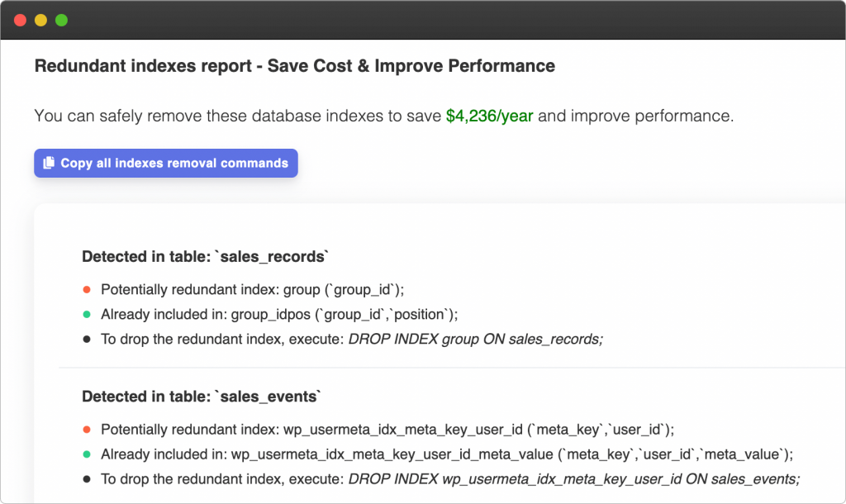The image size is (846, 504).
Task: Click the DROP INDEX group ON sales_records command
Action: (475, 340)
